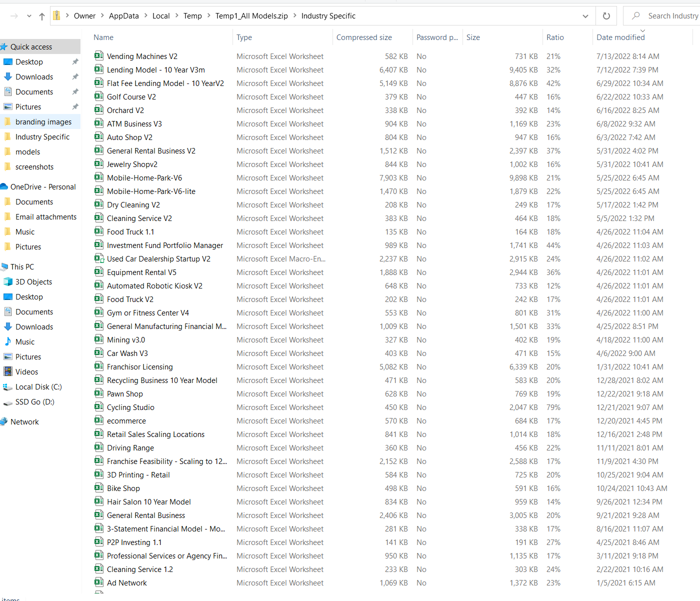Select OneDrive - Personal in navigation pane
700x601 pixels.
pos(43,187)
